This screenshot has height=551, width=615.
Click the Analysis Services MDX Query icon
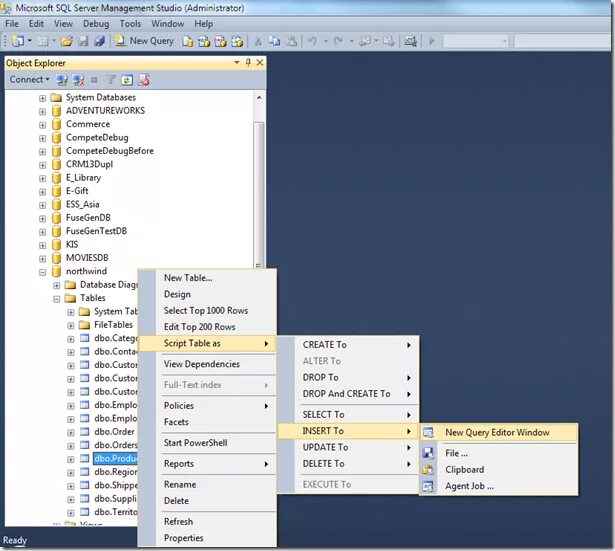(x=204, y=41)
